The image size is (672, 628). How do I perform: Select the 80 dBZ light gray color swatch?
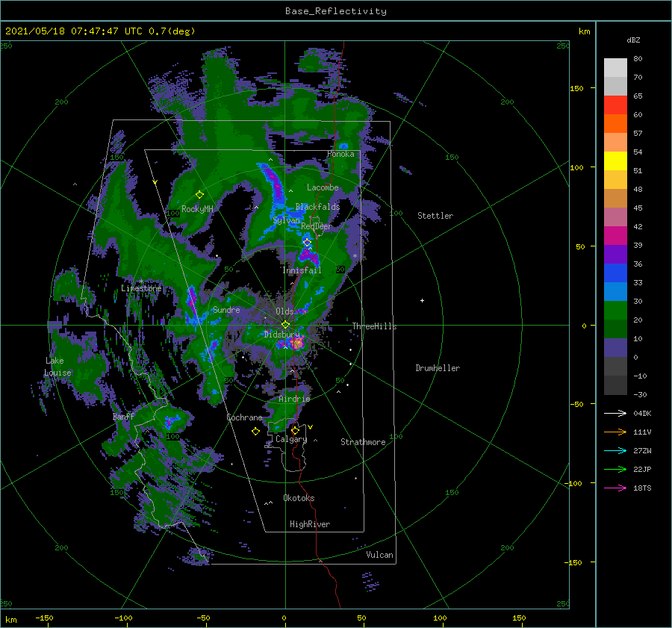coord(615,67)
